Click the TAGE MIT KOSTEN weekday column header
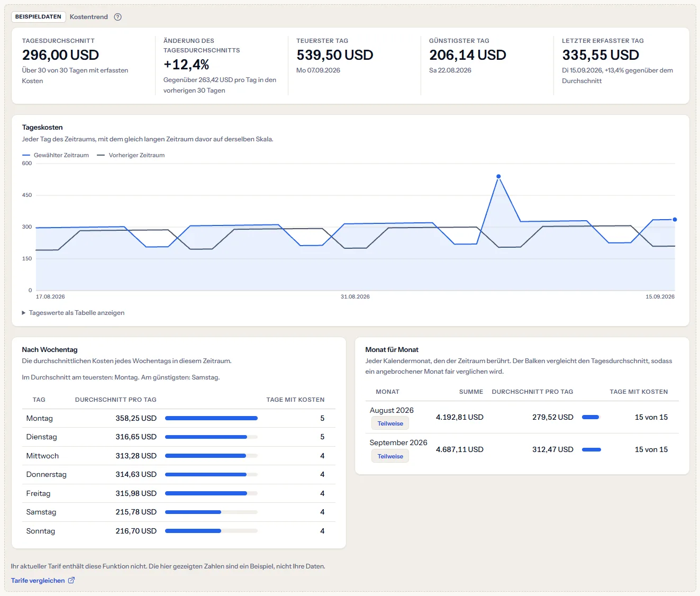Screen dimensions: 700x596 (295, 400)
